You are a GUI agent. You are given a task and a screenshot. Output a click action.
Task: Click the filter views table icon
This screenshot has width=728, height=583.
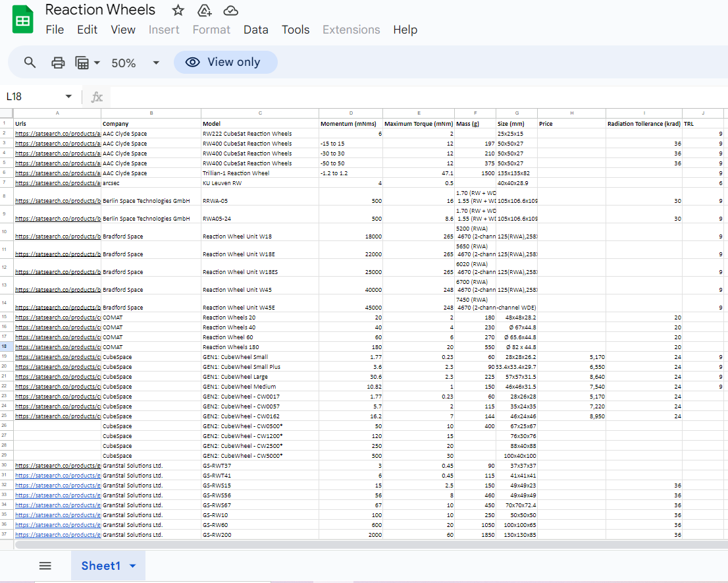pyautogui.click(x=82, y=62)
